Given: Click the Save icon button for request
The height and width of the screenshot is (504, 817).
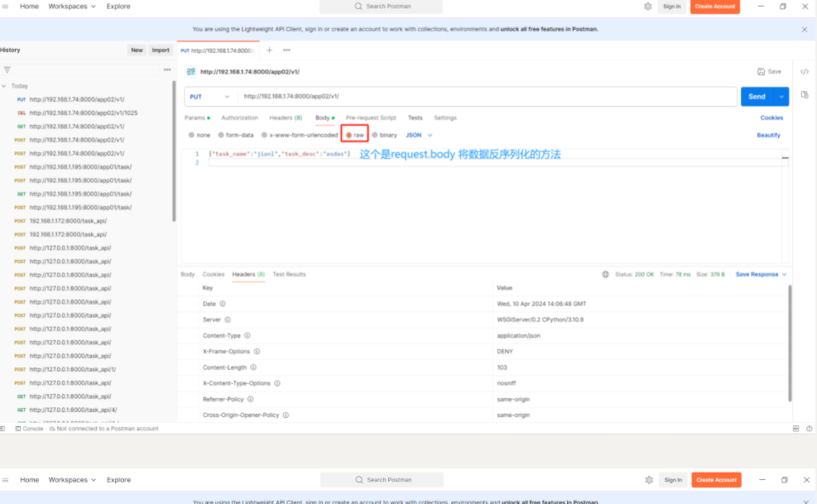Looking at the screenshot, I should point(769,71).
